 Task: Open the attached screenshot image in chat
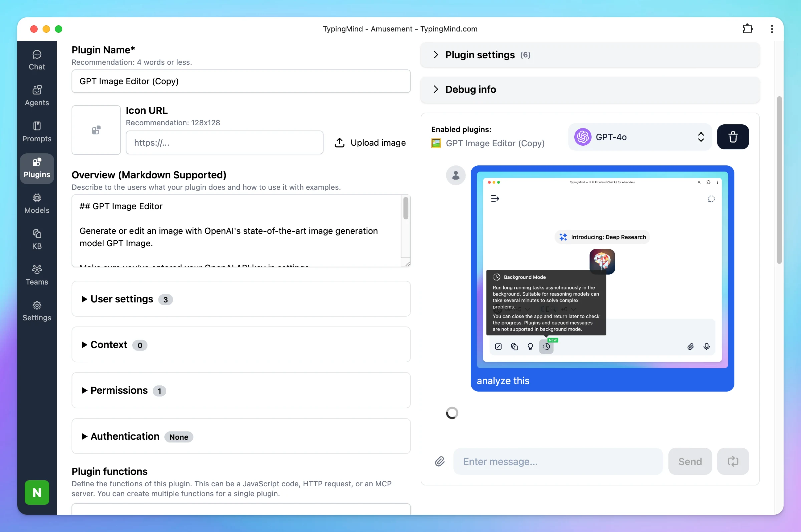click(x=602, y=270)
